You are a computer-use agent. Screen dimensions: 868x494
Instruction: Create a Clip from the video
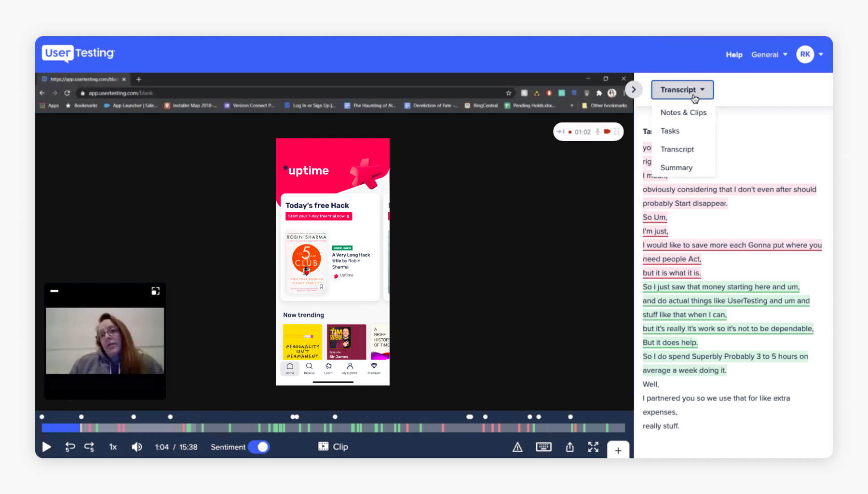click(x=333, y=446)
